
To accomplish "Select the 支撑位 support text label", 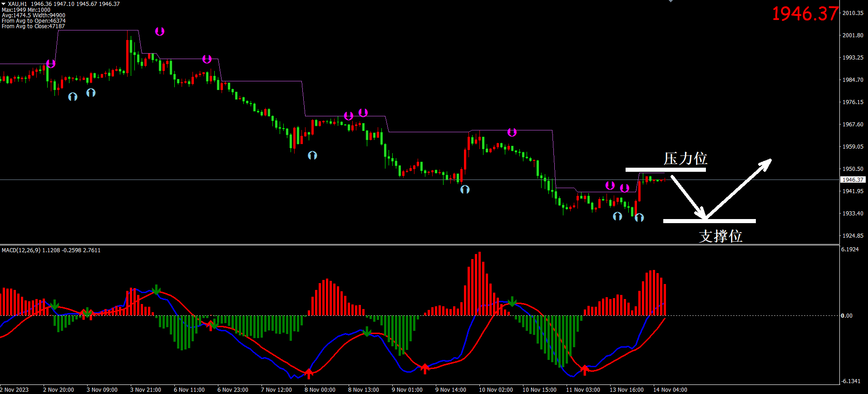I will [x=720, y=236].
